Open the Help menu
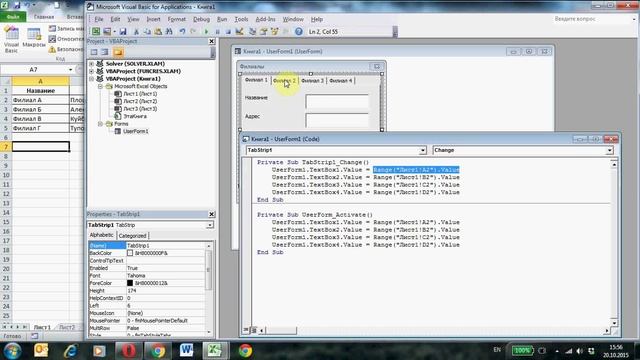Screen dimensions: 640x360 coord(317,19)
